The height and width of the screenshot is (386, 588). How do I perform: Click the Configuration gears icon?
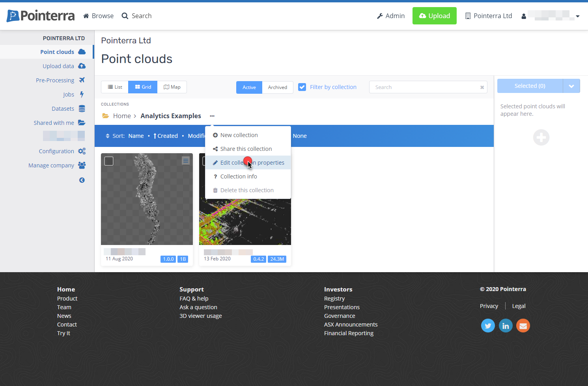pos(82,151)
